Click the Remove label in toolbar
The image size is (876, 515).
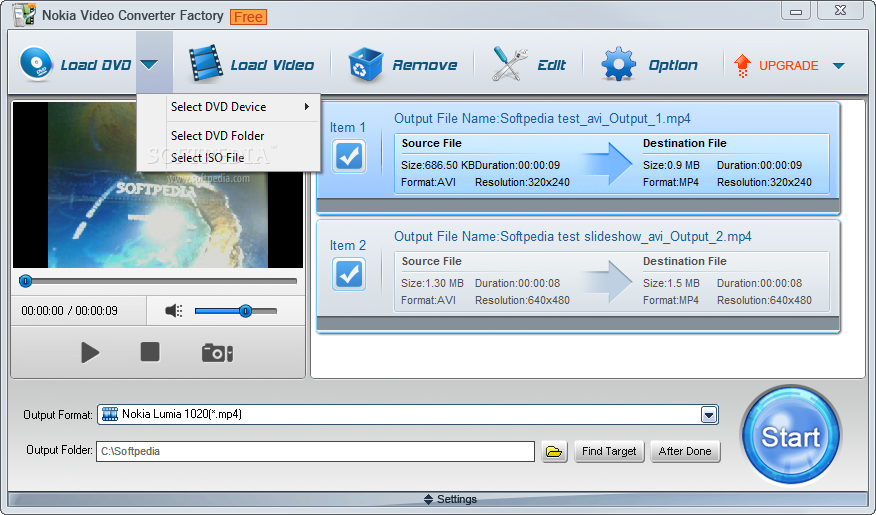[x=425, y=65]
